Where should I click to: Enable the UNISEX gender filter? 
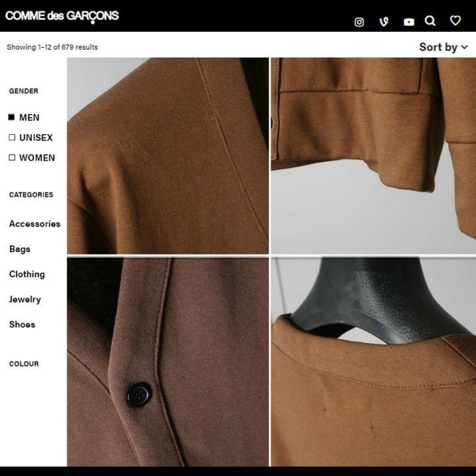tap(12, 138)
